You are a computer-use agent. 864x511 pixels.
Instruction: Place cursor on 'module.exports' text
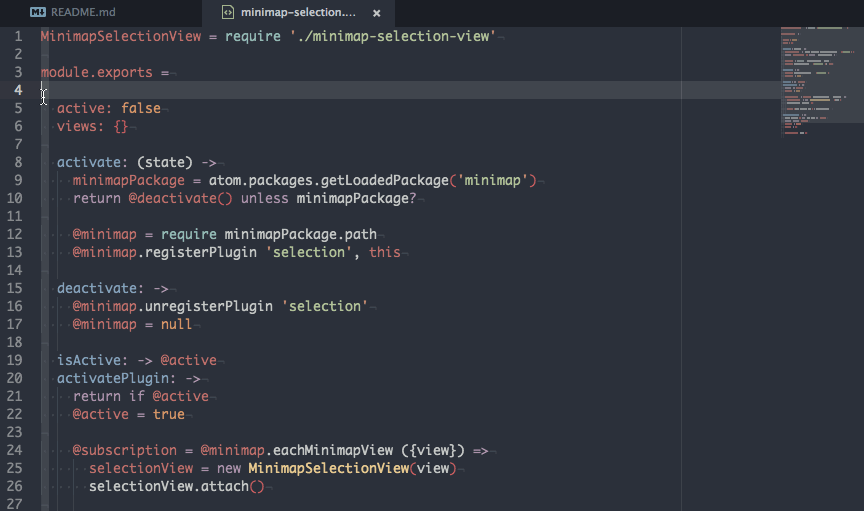tap(97, 72)
